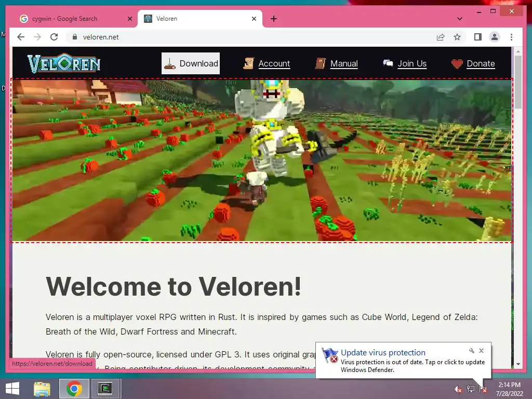Click the Action Center flag tray icon
This screenshot has width=532, height=399.
pos(484,389)
